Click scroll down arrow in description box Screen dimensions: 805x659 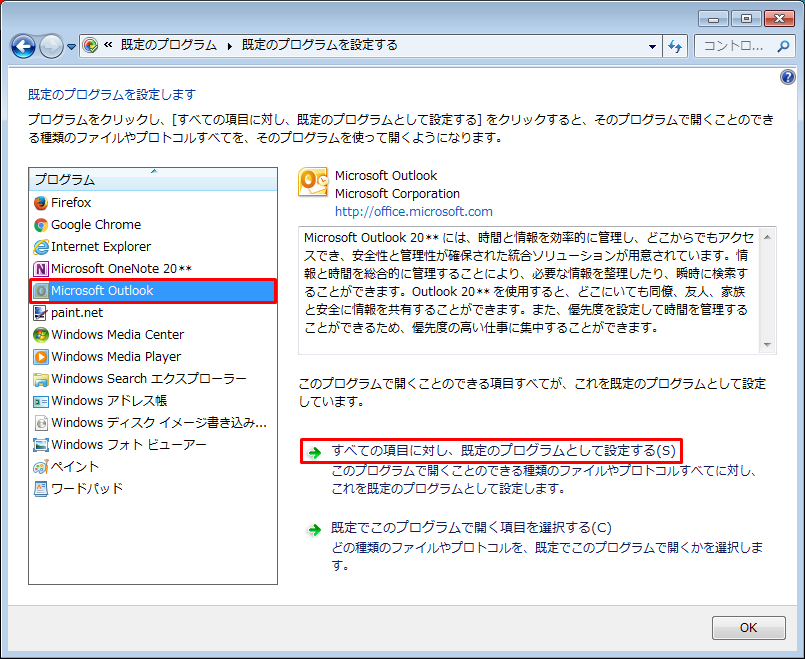click(x=768, y=345)
